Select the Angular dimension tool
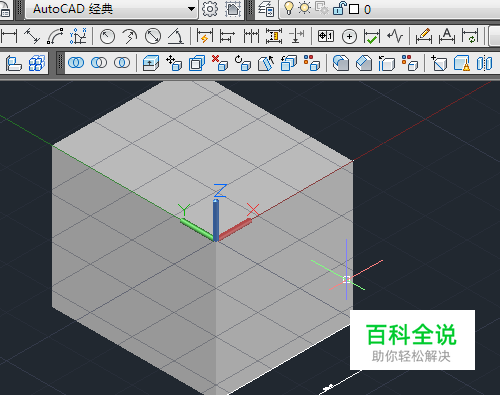Viewport: 500px width, 395px height. [x=176, y=36]
